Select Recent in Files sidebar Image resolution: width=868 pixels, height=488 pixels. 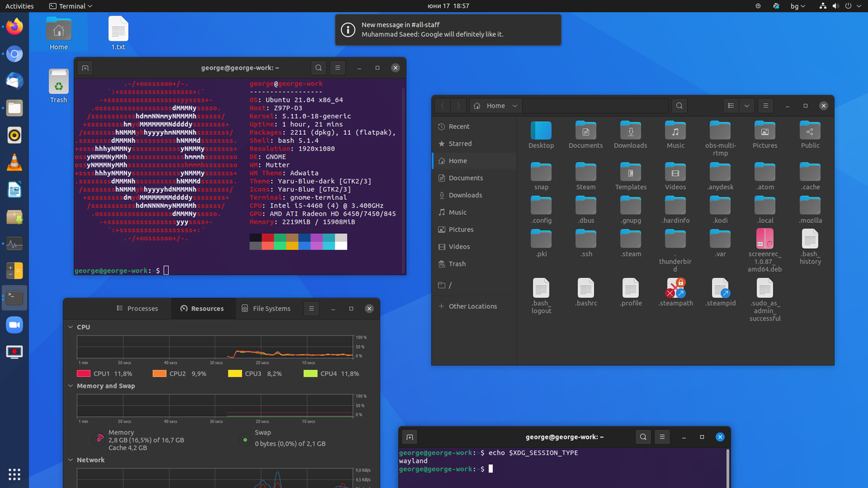coord(474,127)
